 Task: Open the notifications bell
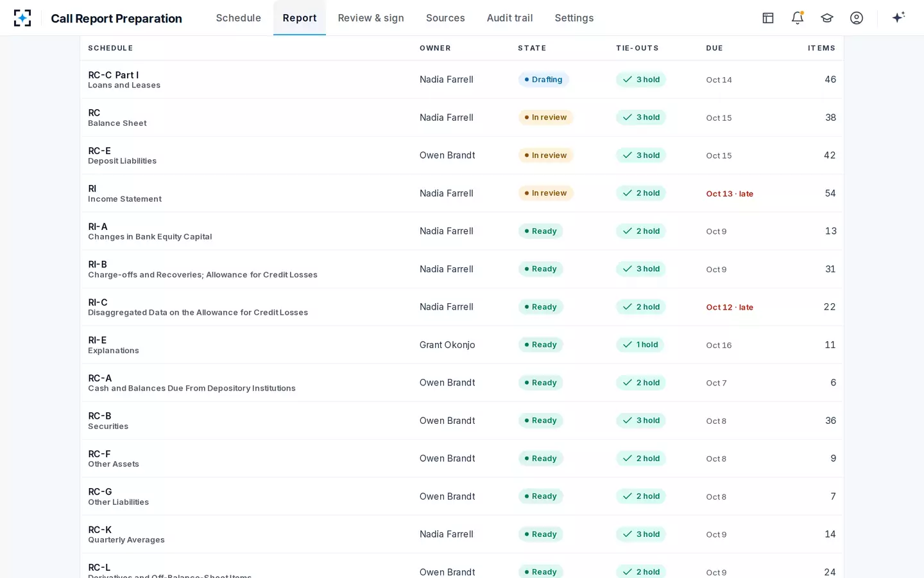click(x=798, y=18)
